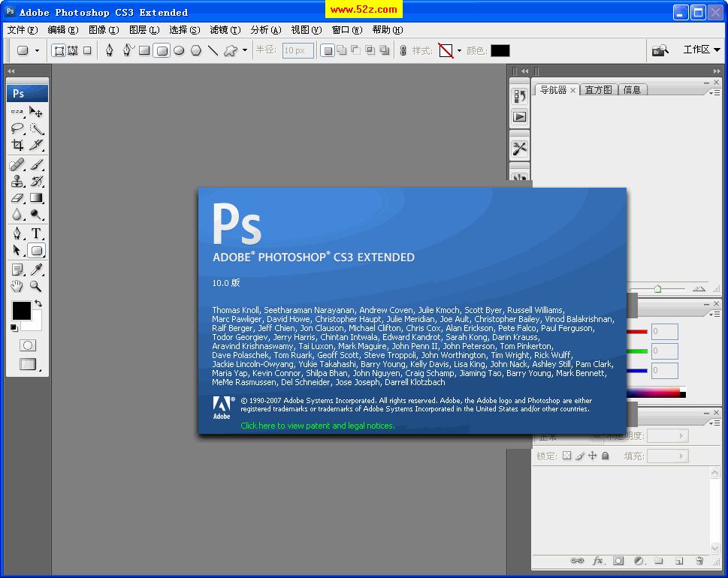The height and width of the screenshot is (578, 728).
Task: Choose the Custom Shape tool in options bar
Action: pyautogui.click(x=231, y=51)
